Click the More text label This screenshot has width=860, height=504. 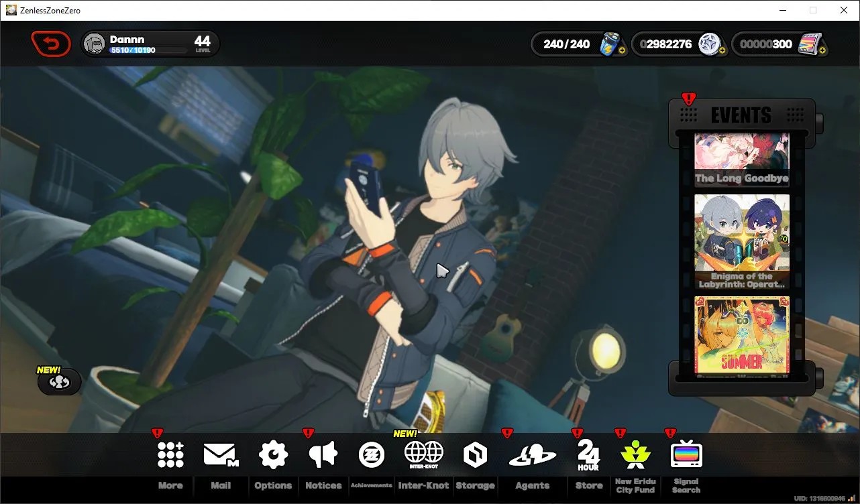(170, 485)
